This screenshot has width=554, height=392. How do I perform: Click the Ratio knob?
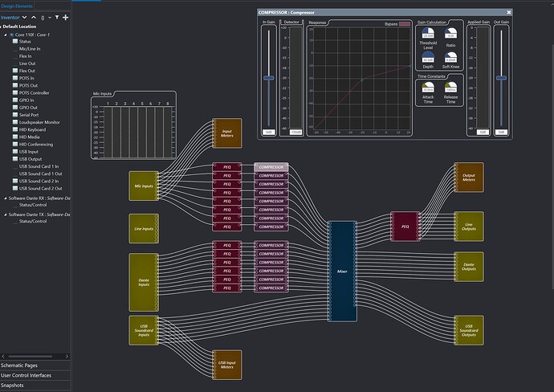[450, 33]
